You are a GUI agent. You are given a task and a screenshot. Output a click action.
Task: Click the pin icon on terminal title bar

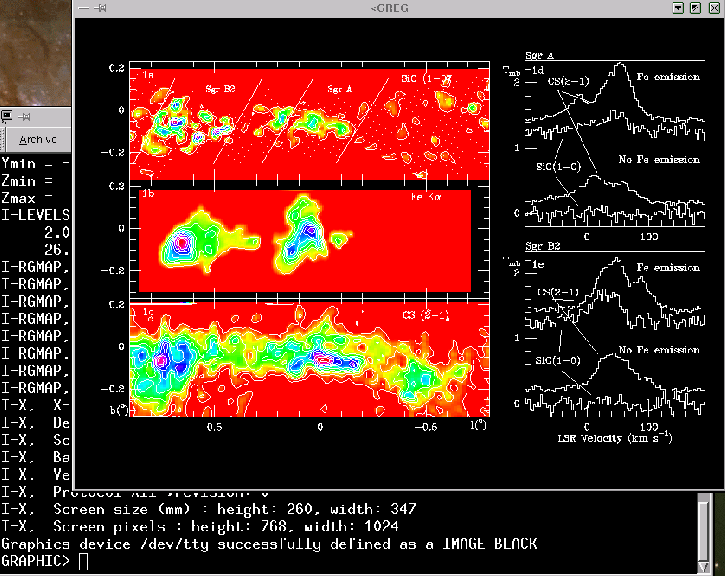coord(23,115)
